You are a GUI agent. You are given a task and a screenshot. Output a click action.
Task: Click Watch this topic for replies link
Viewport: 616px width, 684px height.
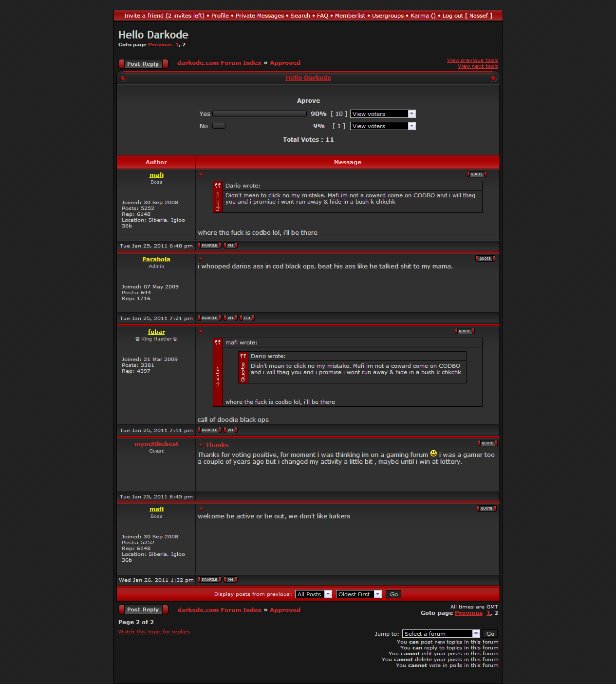[x=154, y=632]
